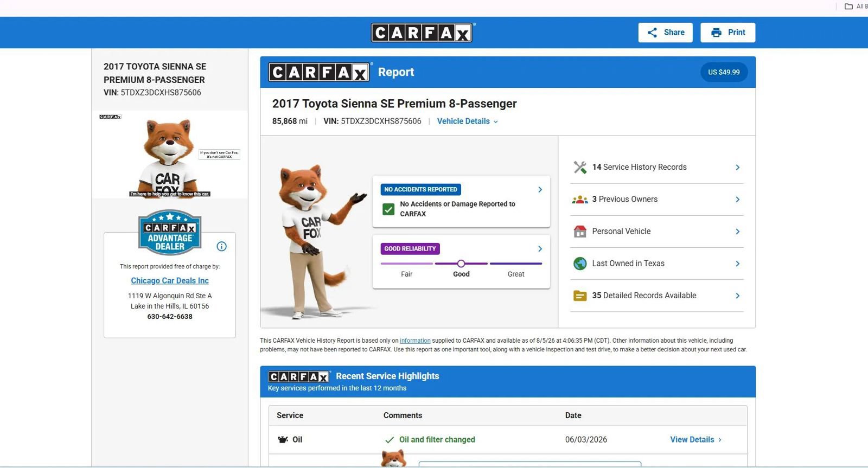The width and height of the screenshot is (868, 468).
Task: Expand the Vehicle Details dropdown
Action: pyautogui.click(x=468, y=121)
